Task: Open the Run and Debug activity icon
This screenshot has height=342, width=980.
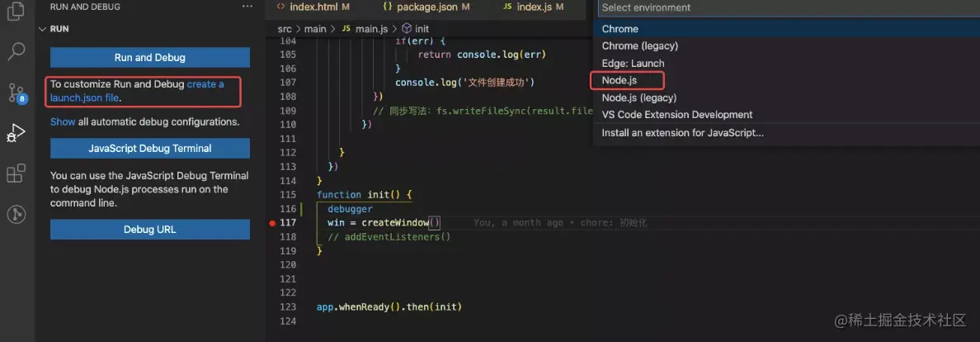Action: tap(16, 133)
